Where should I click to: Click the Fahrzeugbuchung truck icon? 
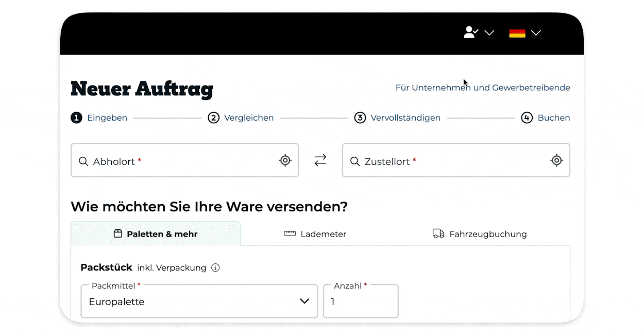pos(438,233)
